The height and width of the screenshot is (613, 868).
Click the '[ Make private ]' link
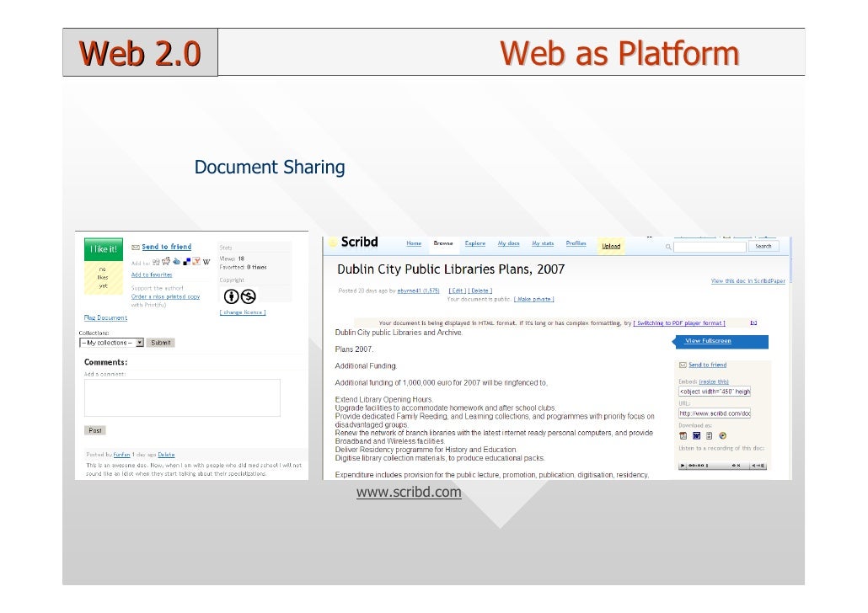point(533,299)
